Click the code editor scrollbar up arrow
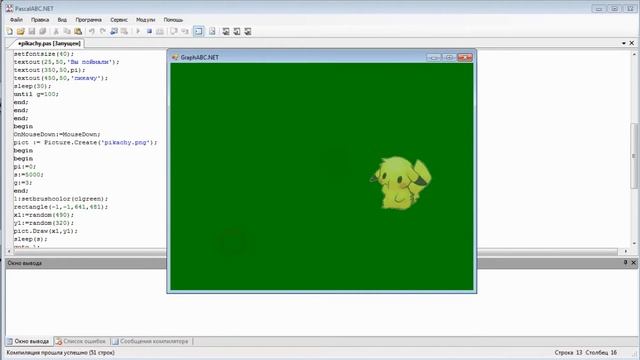This screenshot has height=360, width=640. click(634, 54)
